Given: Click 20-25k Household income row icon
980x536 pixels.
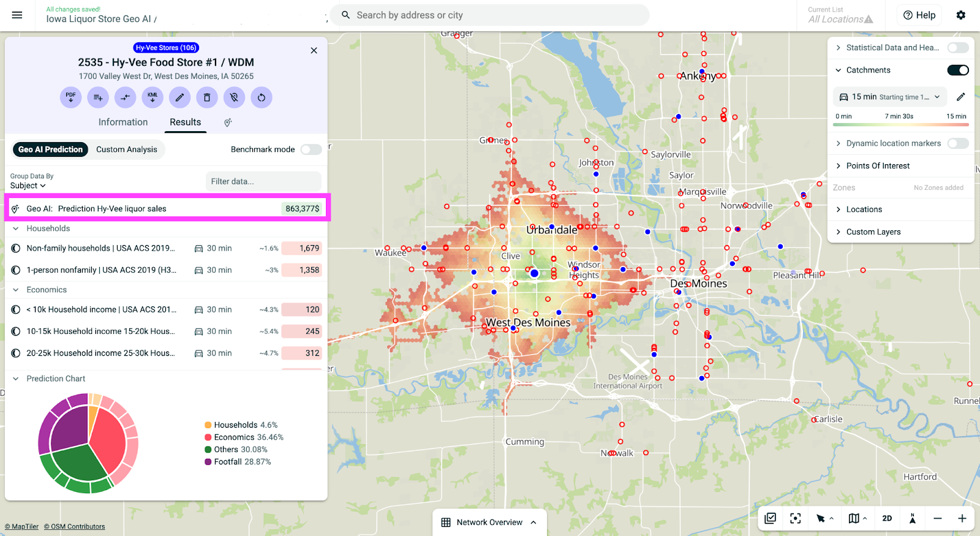Looking at the screenshot, I should tap(16, 353).
